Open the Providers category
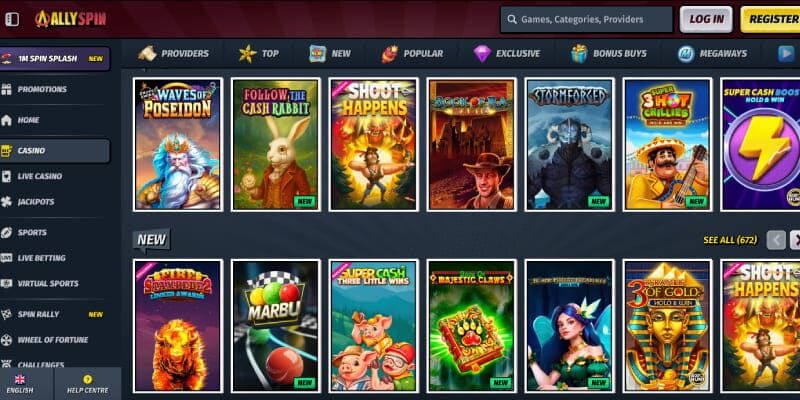 (x=173, y=54)
